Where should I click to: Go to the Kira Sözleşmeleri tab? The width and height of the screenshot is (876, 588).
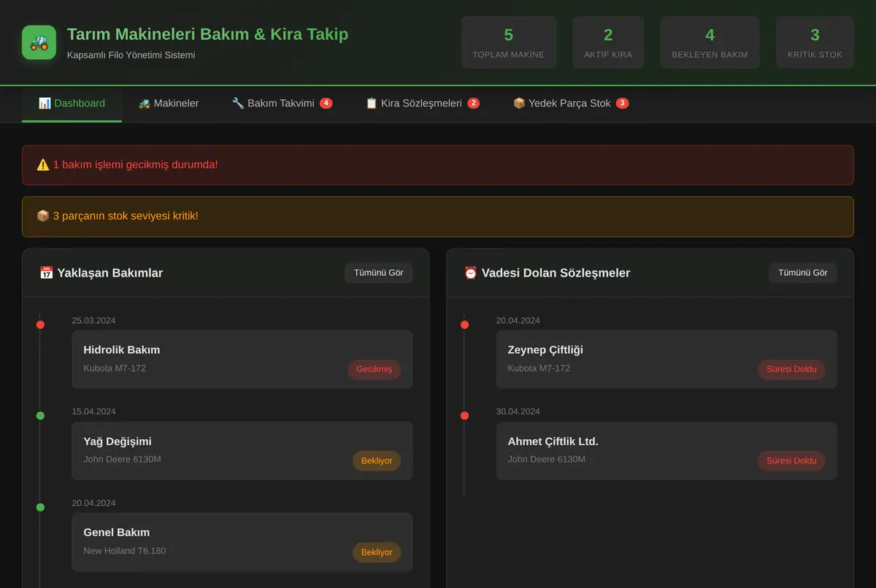point(423,104)
